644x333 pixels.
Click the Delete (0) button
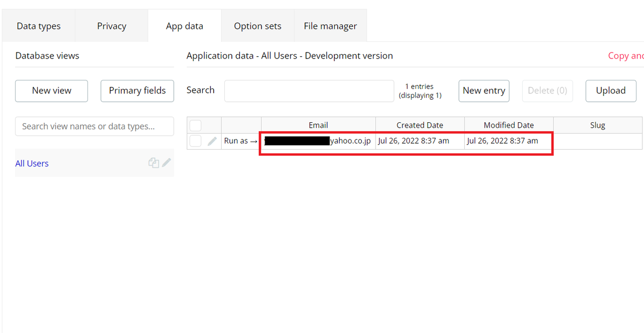(547, 91)
